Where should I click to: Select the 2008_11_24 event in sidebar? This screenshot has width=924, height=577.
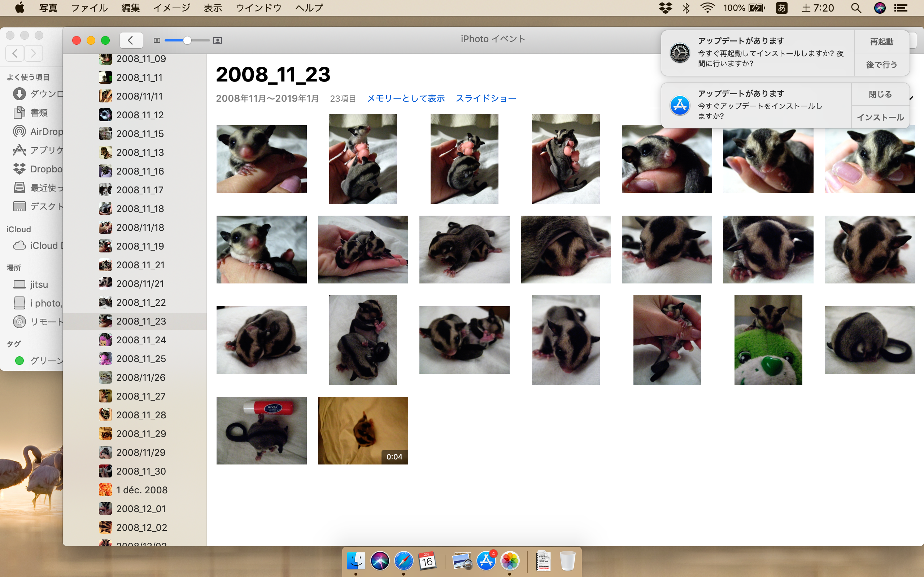coord(141,340)
